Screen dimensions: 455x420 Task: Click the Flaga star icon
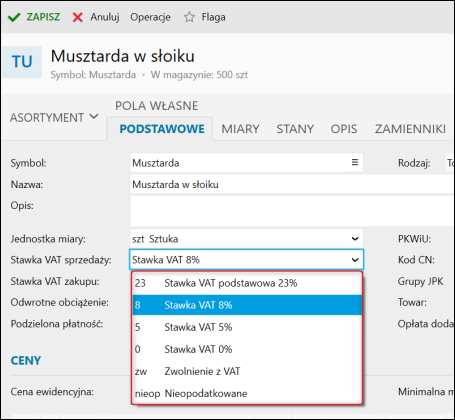click(189, 17)
